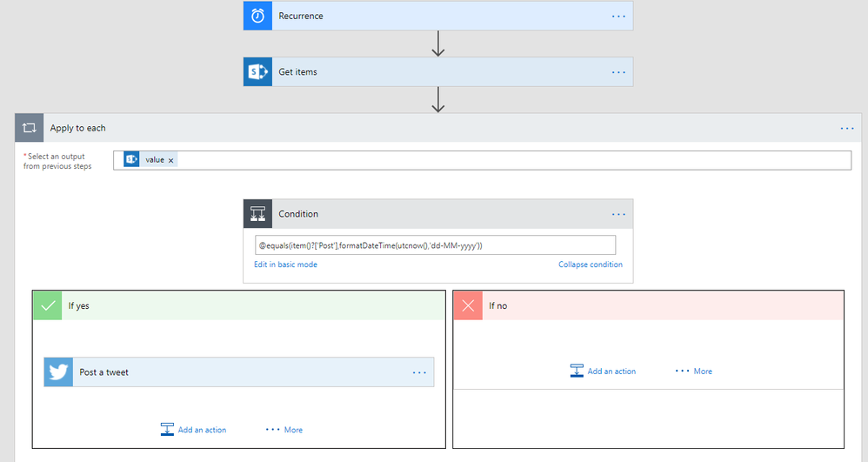Click the condition expression text field
868x462 pixels.
point(435,245)
